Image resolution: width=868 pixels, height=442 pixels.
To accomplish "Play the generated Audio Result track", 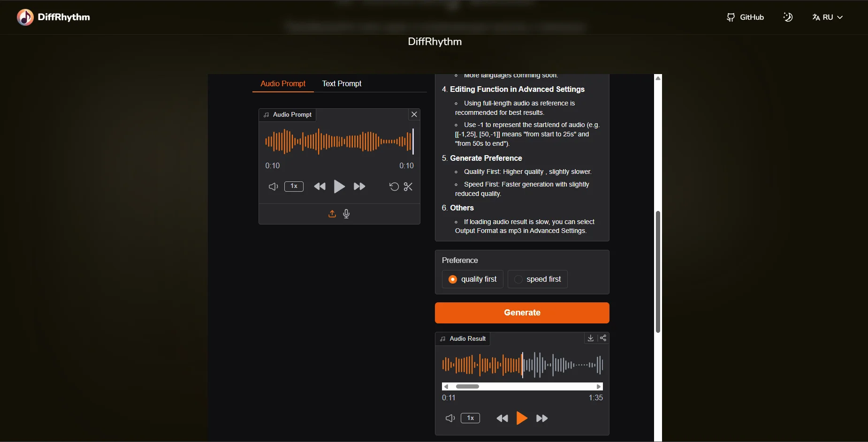I will point(522,418).
